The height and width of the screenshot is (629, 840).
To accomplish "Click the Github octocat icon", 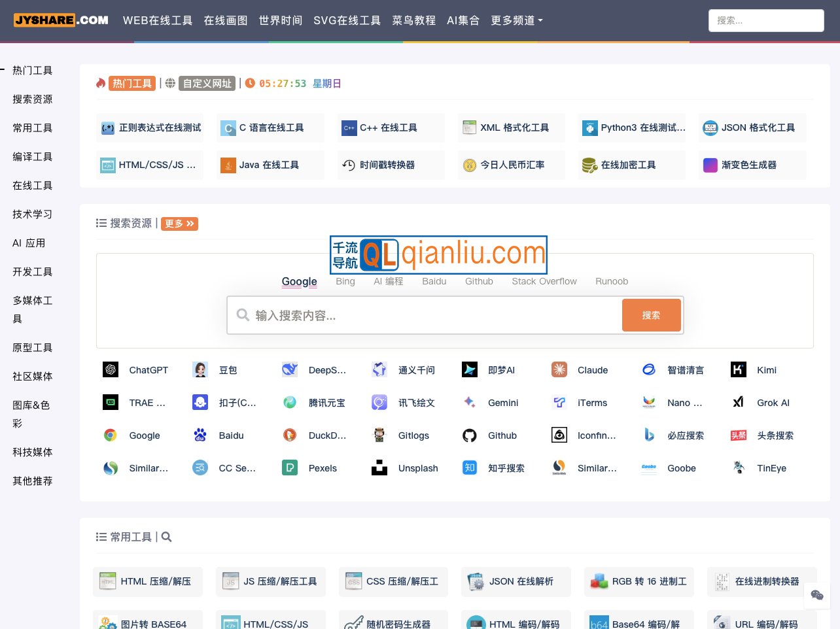I will tap(470, 435).
